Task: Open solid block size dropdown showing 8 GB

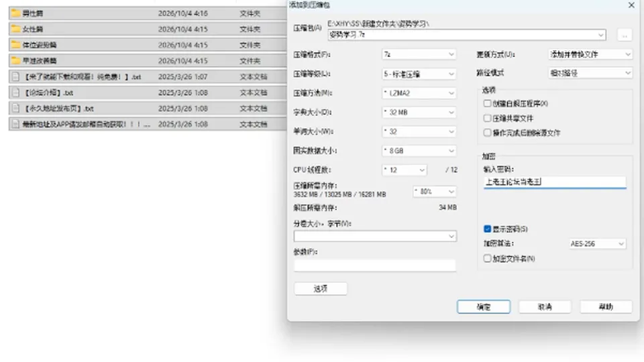Action: point(419,151)
